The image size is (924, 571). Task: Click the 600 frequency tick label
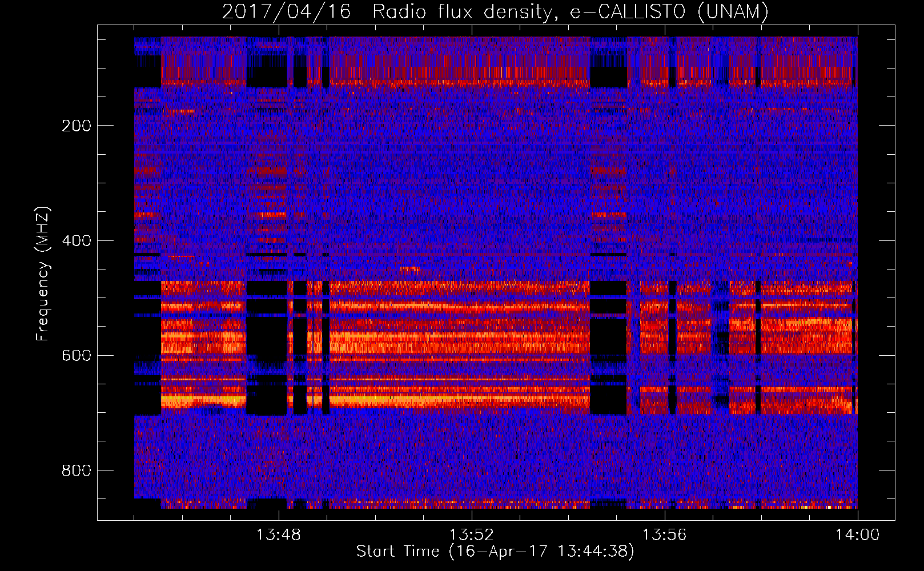[76, 355]
